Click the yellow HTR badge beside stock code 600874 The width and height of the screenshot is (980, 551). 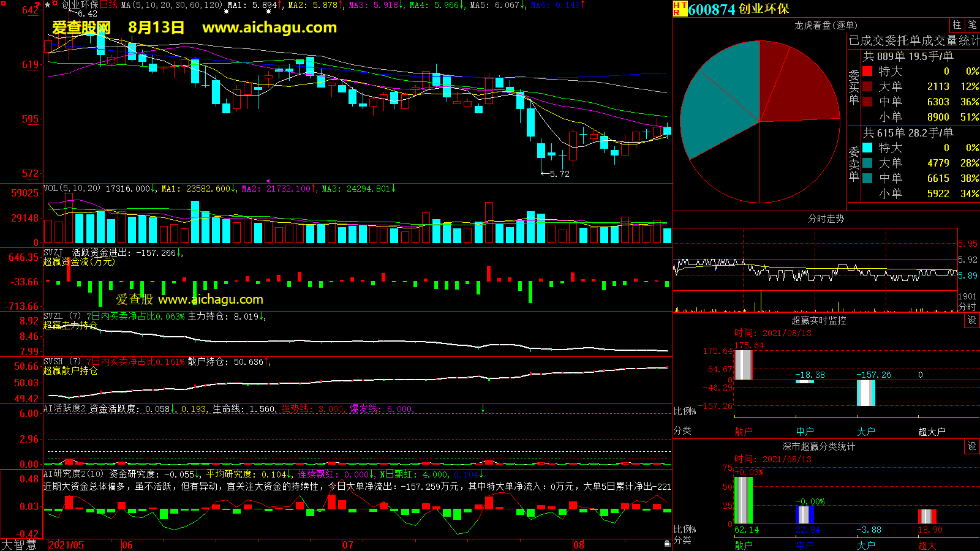pyautogui.click(x=679, y=9)
